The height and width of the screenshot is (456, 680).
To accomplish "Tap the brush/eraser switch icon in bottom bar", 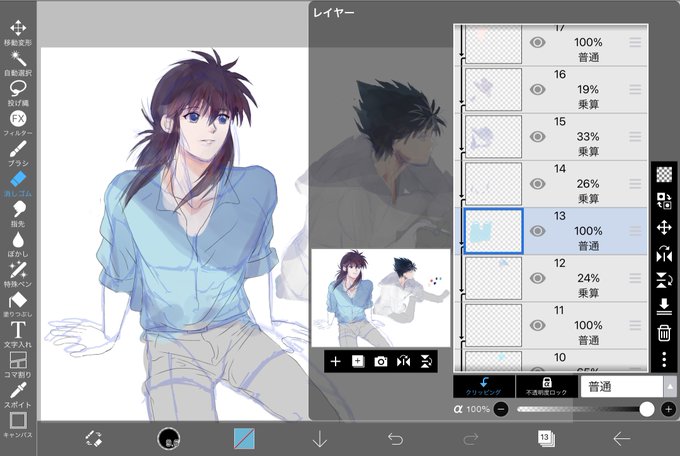I will [94, 439].
